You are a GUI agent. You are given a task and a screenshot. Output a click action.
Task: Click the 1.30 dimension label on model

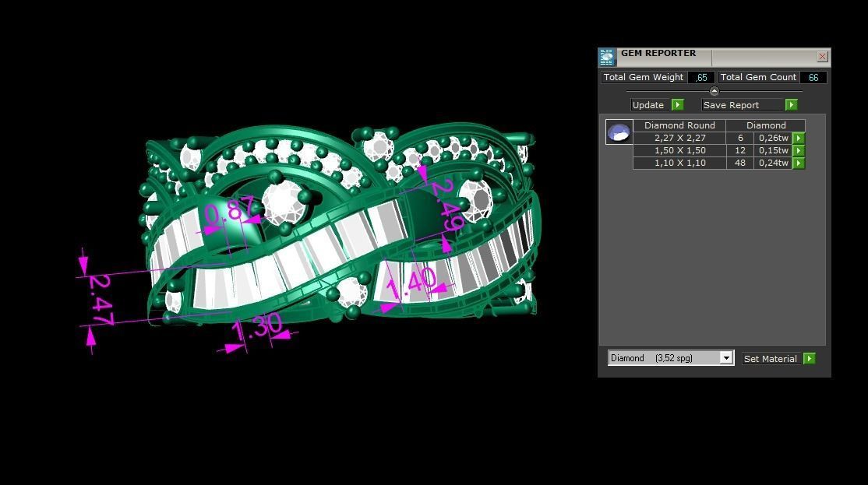256,328
